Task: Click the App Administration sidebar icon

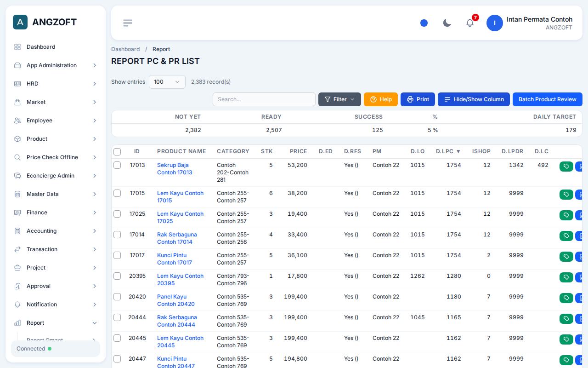Action: click(x=17, y=65)
